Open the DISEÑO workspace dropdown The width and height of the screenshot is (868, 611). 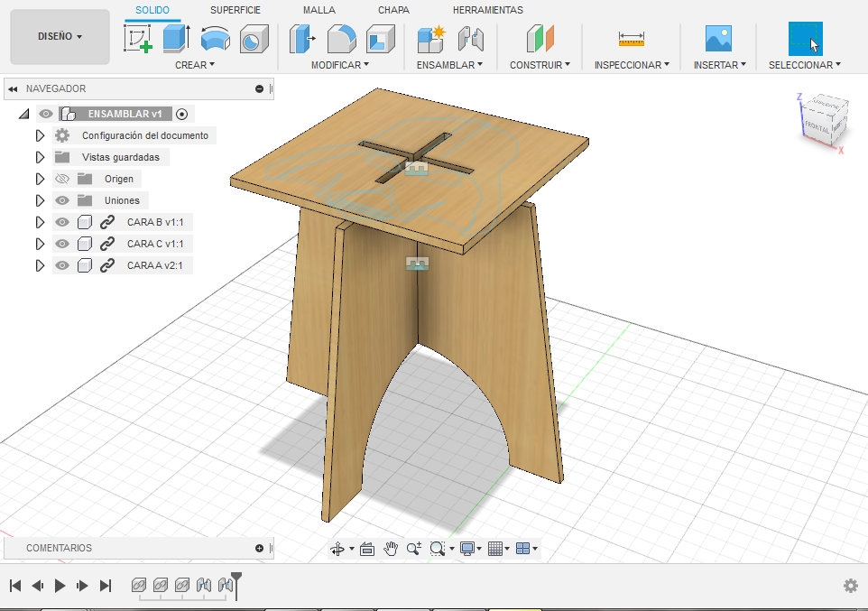(x=60, y=37)
